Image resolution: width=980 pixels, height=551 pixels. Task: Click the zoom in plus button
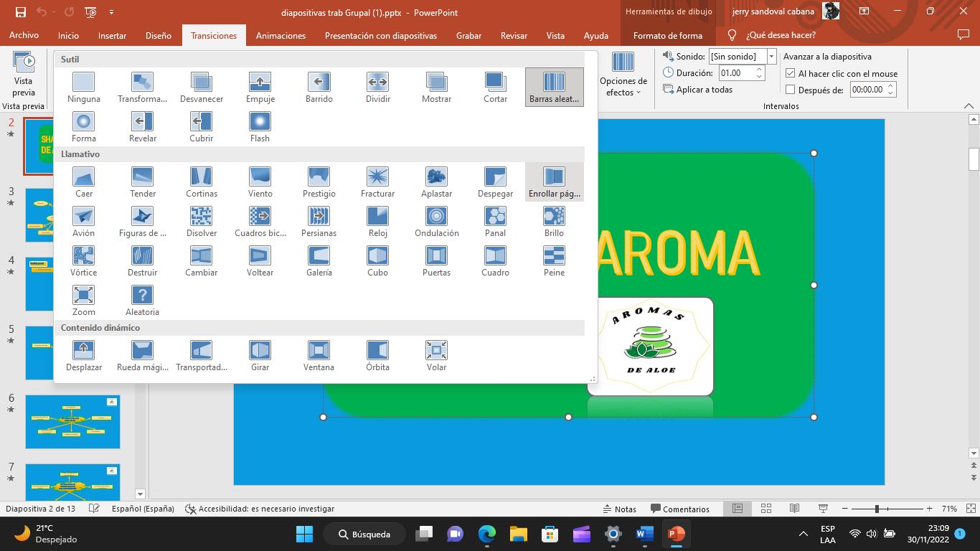tap(930, 509)
